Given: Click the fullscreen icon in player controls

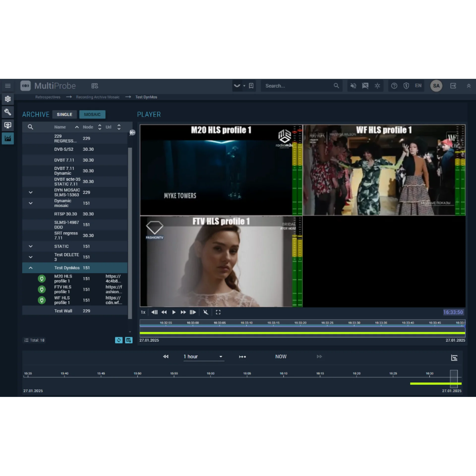Looking at the screenshot, I should (218, 312).
